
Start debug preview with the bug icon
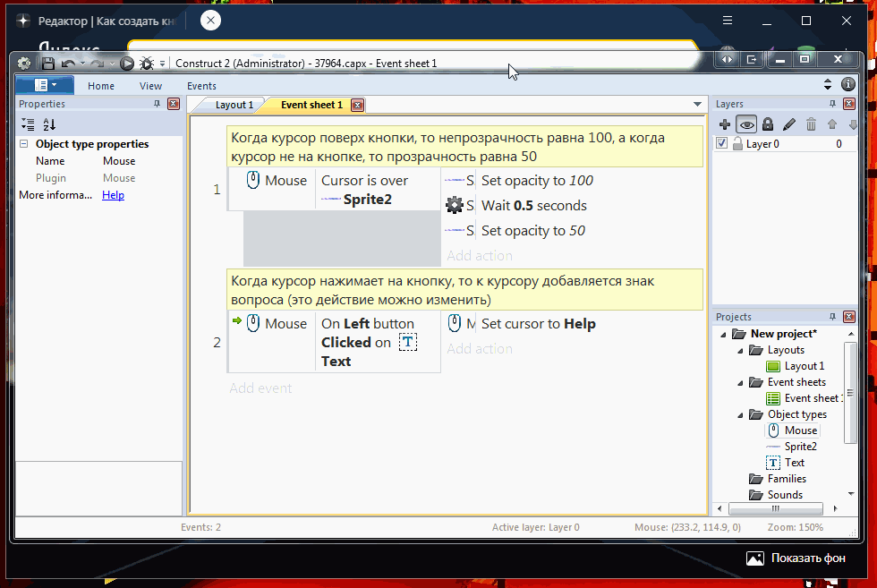click(x=147, y=64)
